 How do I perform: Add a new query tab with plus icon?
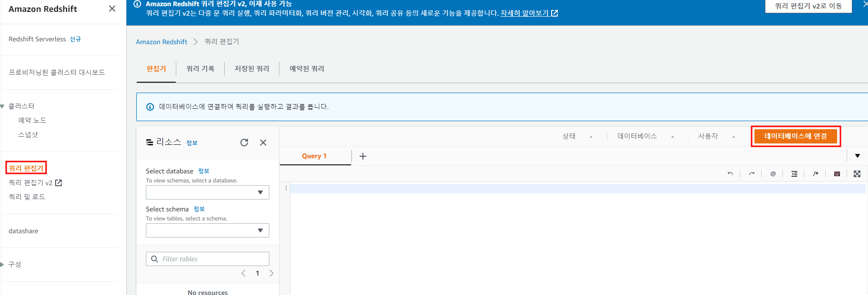[363, 156]
